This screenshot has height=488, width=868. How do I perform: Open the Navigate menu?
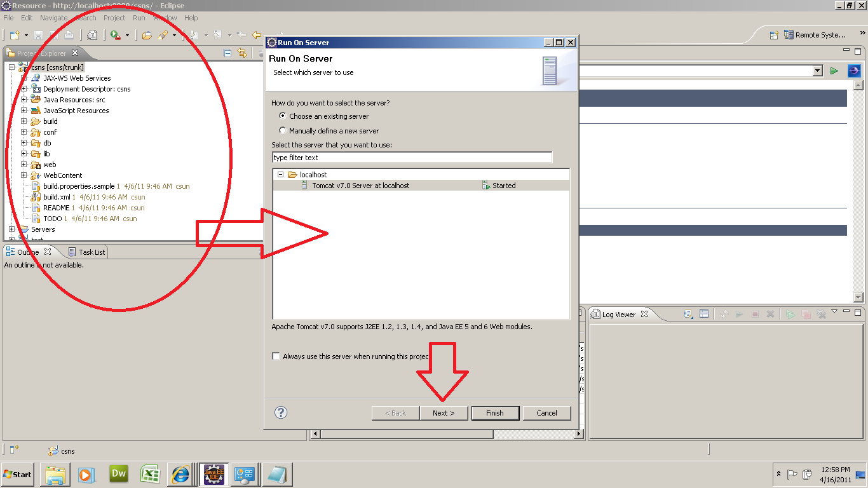pos(53,18)
